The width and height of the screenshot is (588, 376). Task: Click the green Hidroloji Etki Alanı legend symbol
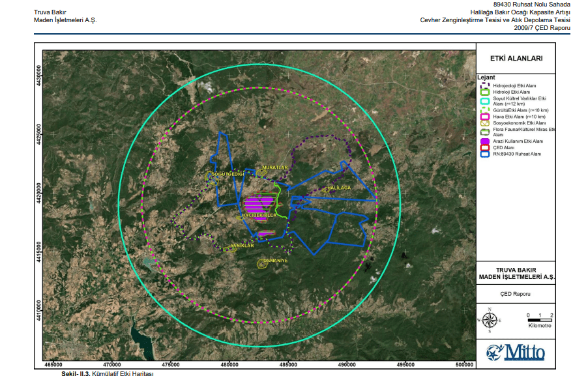point(485,93)
